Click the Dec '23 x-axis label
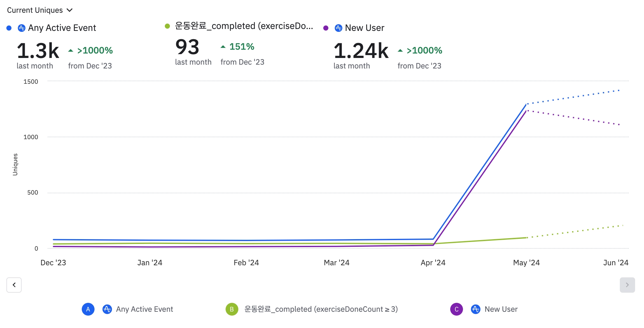The width and height of the screenshot is (644, 328). (x=53, y=263)
